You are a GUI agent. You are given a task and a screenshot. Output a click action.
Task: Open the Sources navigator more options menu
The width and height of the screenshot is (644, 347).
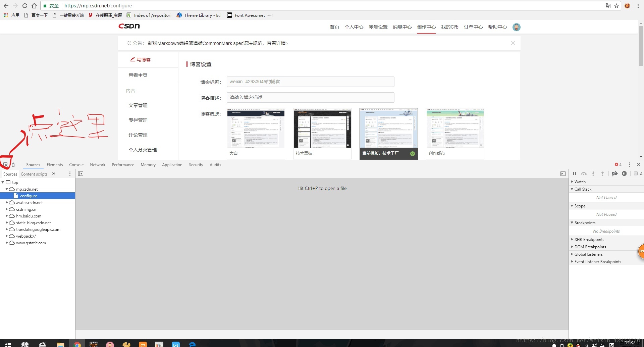point(70,174)
